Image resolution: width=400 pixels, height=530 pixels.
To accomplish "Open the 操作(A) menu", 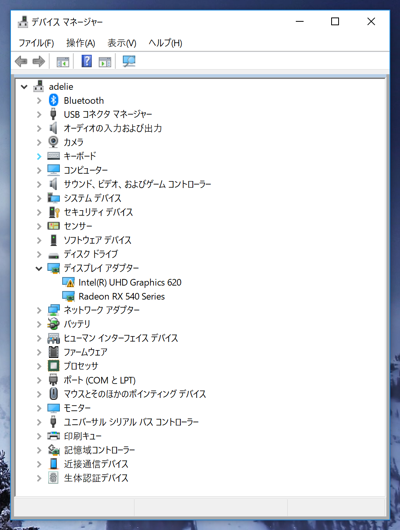I will [x=81, y=43].
